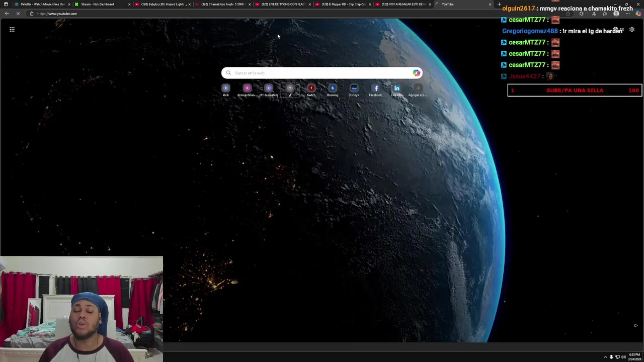
Task: Stop loading with the X button
Action: coord(18,14)
